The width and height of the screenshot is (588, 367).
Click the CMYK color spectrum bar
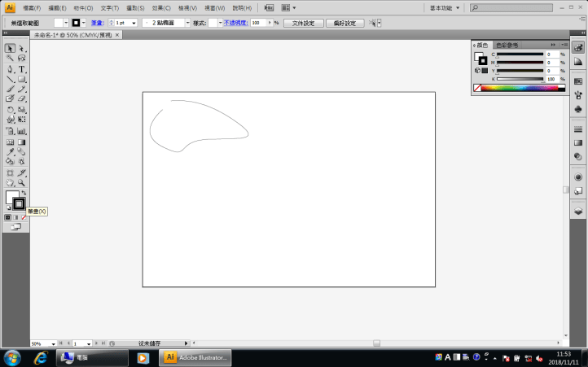tap(520, 88)
